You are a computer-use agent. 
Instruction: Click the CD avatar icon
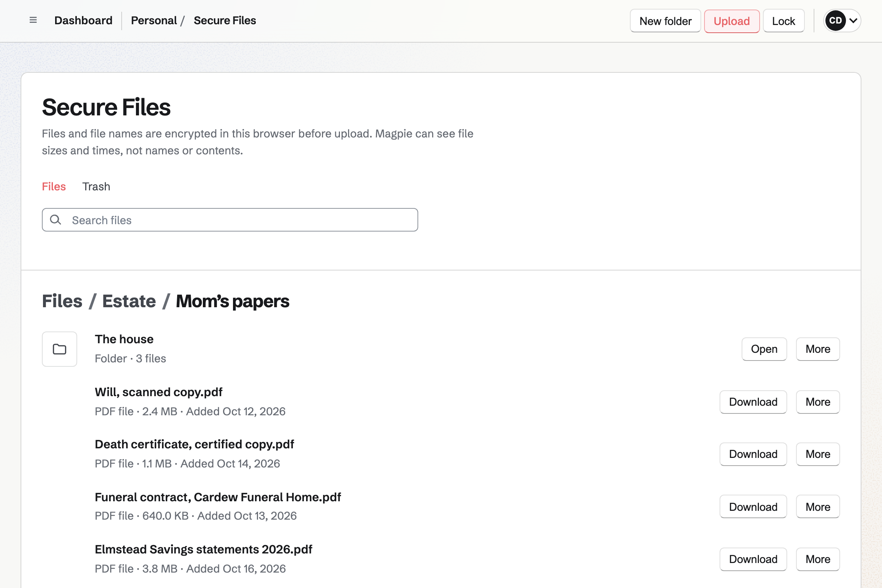[x=835, y=21]
